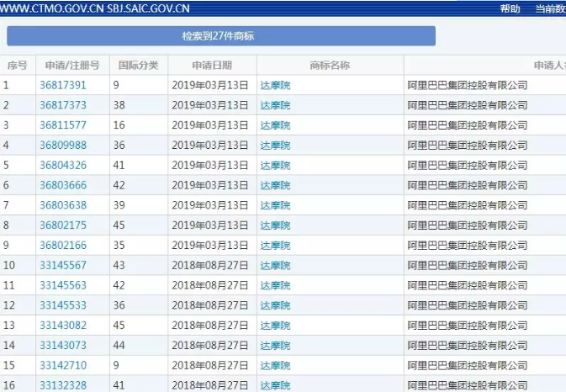Select class 43 cell in row 33145567
The width and height of the screenshot is (566, 392).
(x=139, y=265)
